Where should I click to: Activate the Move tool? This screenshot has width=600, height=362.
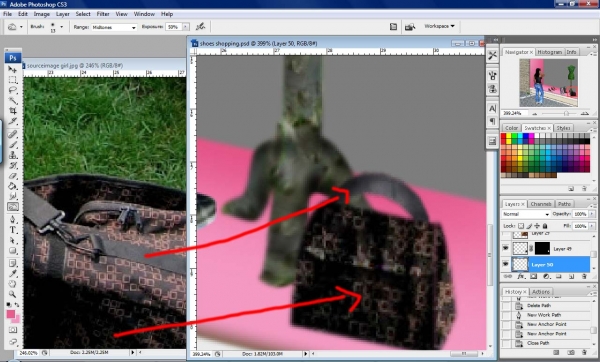[x=13, y=70]
